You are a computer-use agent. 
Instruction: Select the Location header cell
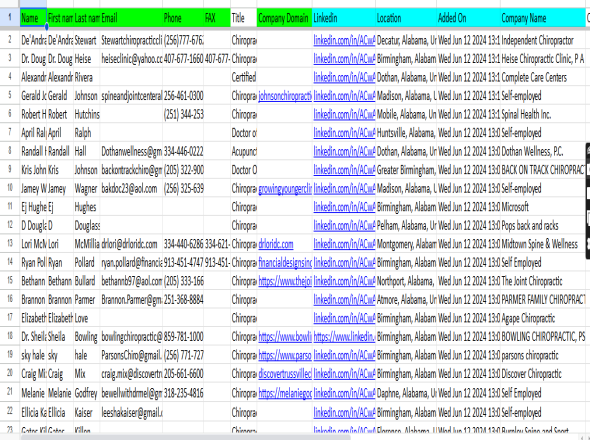coord(406,18)
